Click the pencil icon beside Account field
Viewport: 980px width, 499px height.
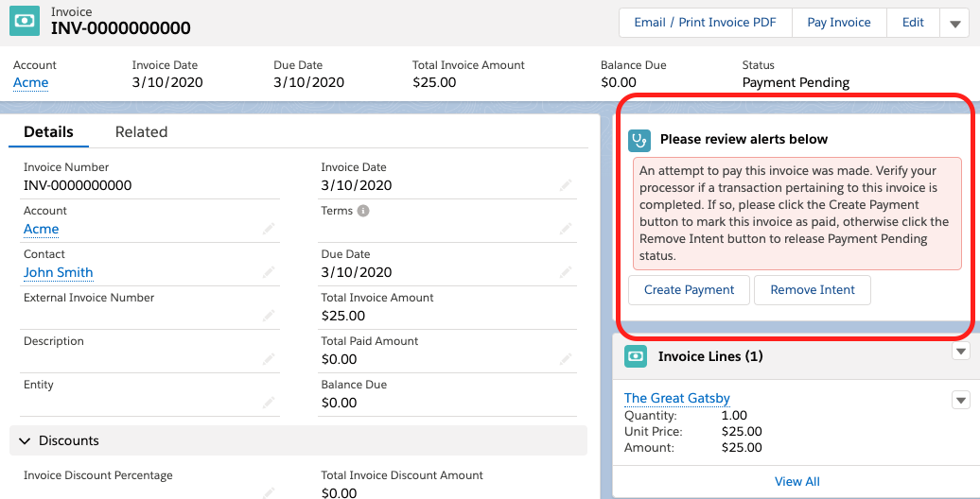point(269,229)
